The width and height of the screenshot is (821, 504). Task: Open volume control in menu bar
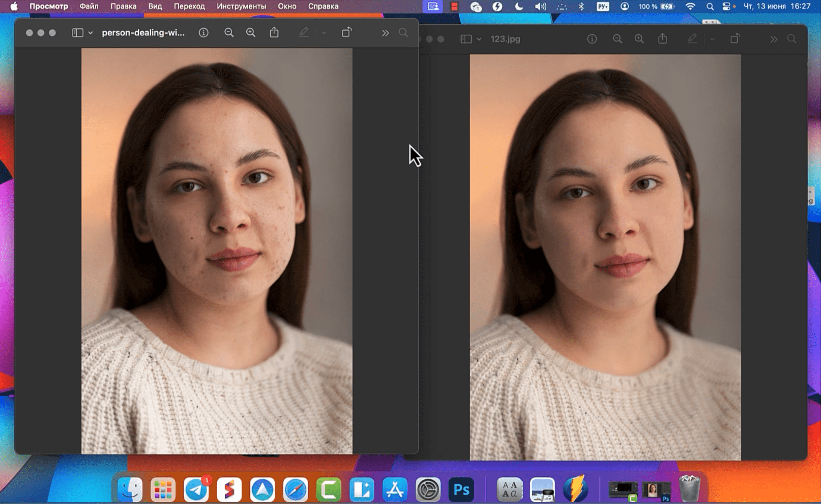click(541, 6)
